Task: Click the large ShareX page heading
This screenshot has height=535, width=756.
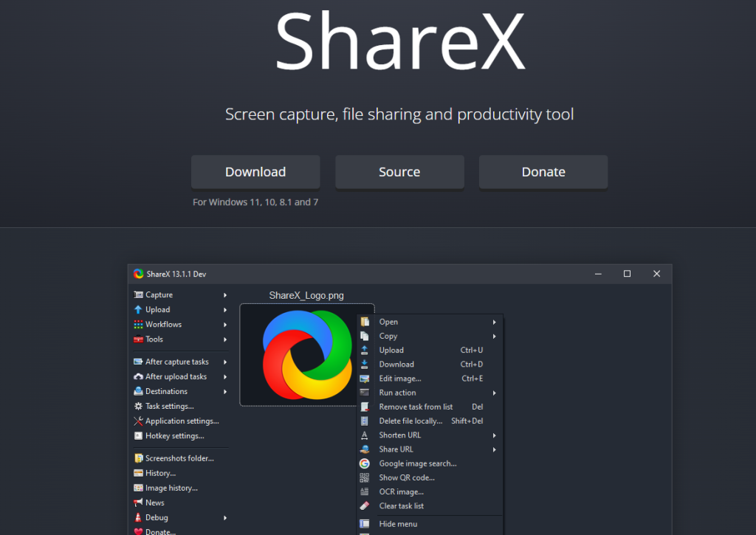Action: click(x=399, y=41)
